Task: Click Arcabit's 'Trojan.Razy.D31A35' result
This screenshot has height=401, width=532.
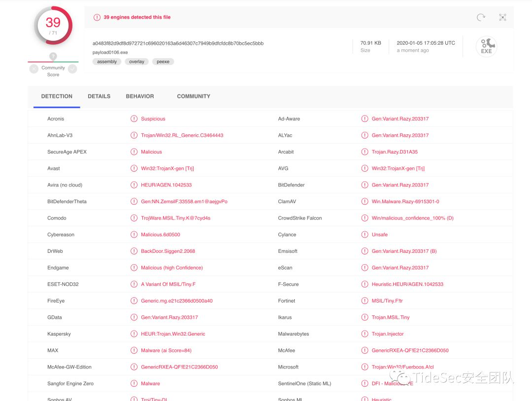Action: (395, 152)
